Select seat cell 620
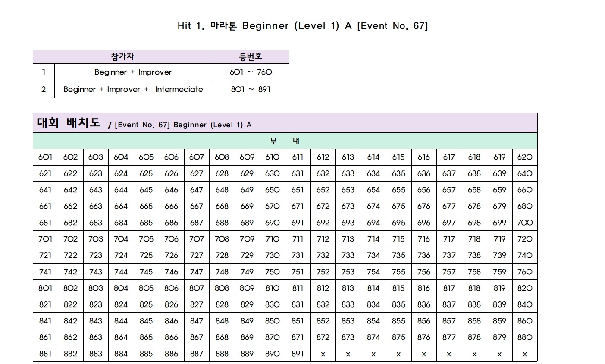 pyautogui.click(x=525, y=157)
